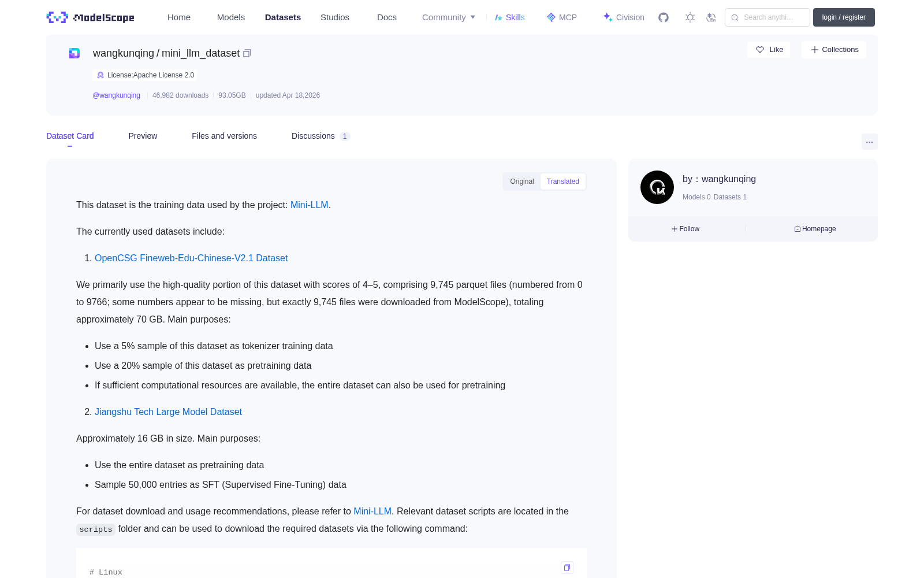Switch to the Preview tab

[143, 136]
